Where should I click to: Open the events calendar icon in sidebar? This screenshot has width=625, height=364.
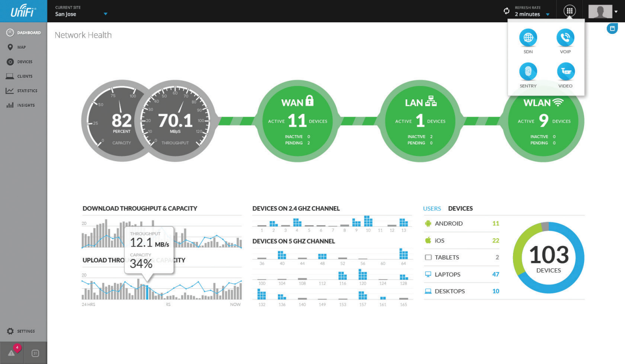point(35,353)
